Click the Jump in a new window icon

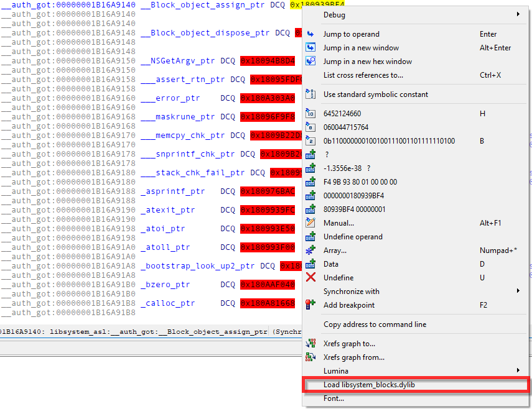coord(311,48)
